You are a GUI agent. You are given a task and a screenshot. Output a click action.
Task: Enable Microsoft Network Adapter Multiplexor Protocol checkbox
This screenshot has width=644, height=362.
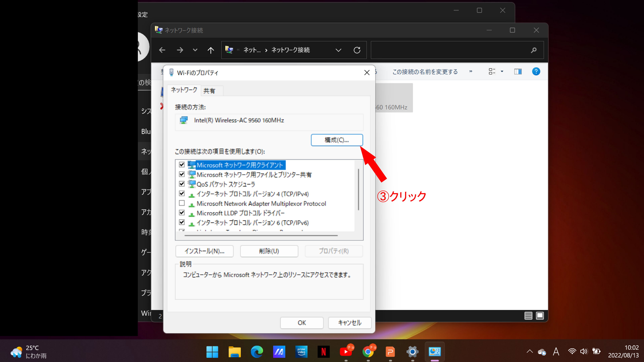(x=182, y=203)
